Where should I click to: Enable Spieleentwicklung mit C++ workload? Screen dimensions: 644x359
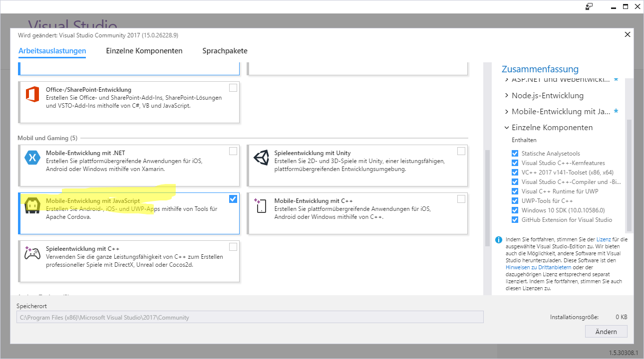click(233, 246)
